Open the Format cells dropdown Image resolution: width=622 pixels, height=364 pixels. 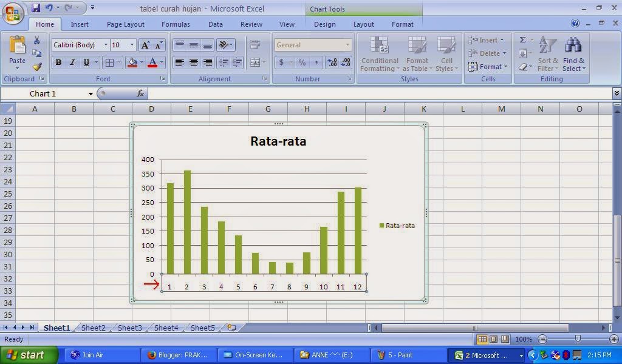488,67
